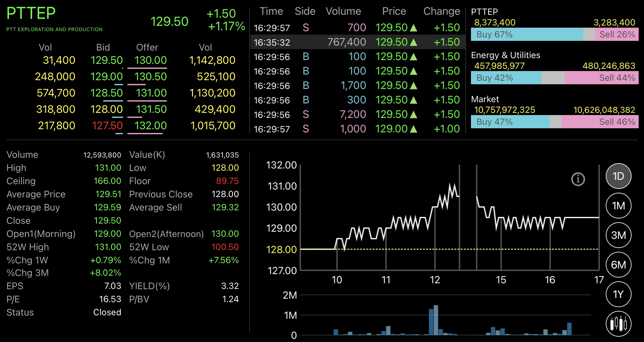Select offer price 132.00
The height and width of the screenshot is (342, 644).
(150, 125)
